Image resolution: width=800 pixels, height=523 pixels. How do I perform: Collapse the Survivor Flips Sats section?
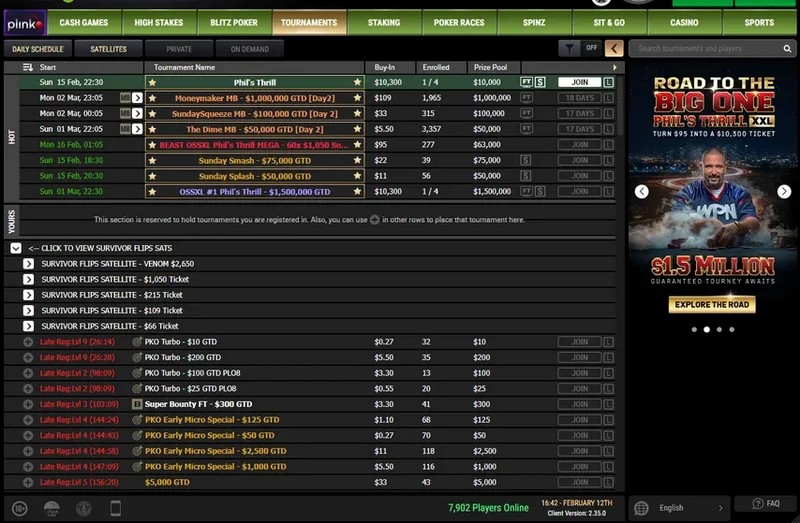point(16,248)
